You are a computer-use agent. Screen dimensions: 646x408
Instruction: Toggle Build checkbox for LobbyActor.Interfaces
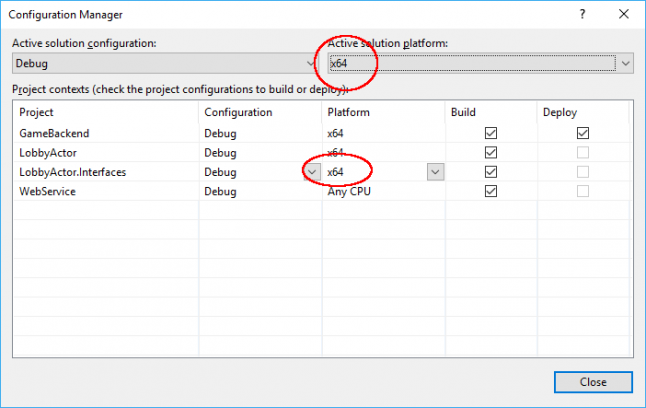[x=490, y=172]
